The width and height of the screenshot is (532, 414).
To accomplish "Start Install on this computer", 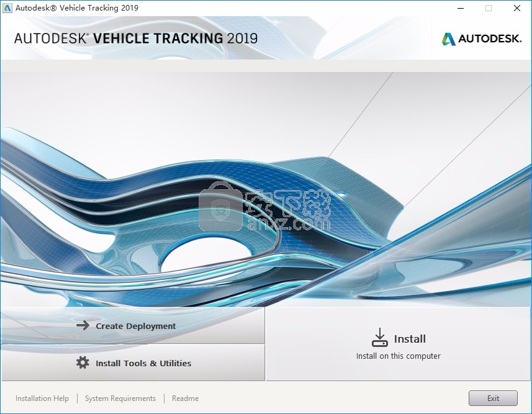I will coord(399,344).
